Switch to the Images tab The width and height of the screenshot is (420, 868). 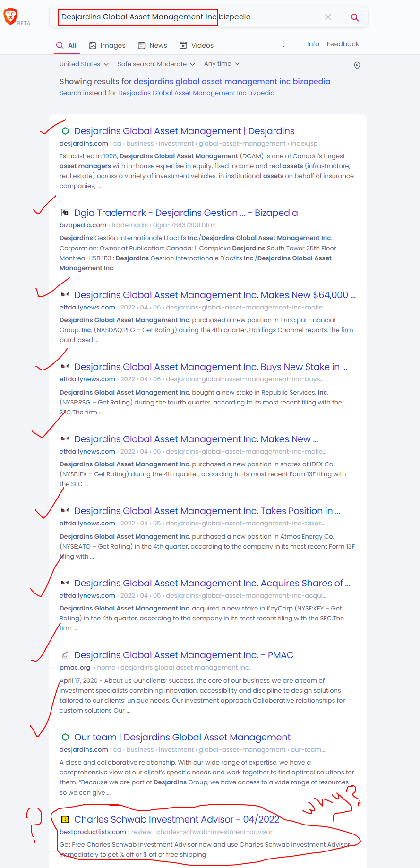pyautogui.click(x=107, y=45)
